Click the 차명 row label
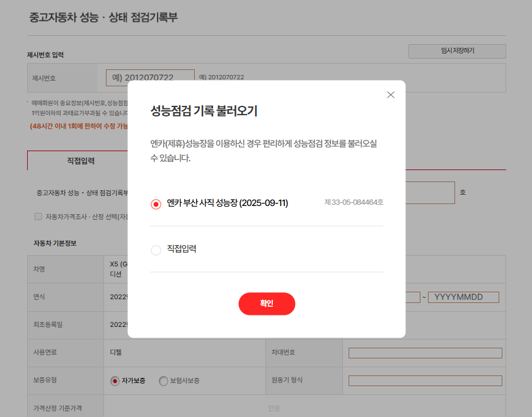 pos(39,269)
